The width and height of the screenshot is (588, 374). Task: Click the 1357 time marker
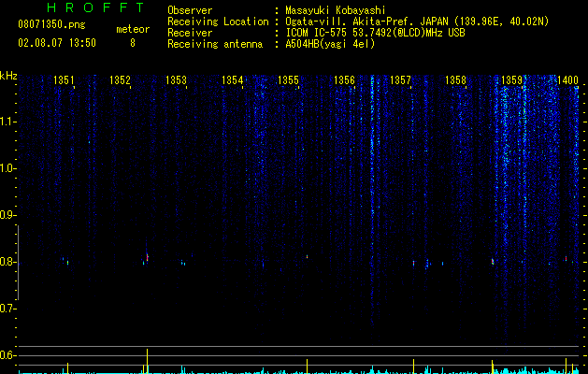[400, 80]
